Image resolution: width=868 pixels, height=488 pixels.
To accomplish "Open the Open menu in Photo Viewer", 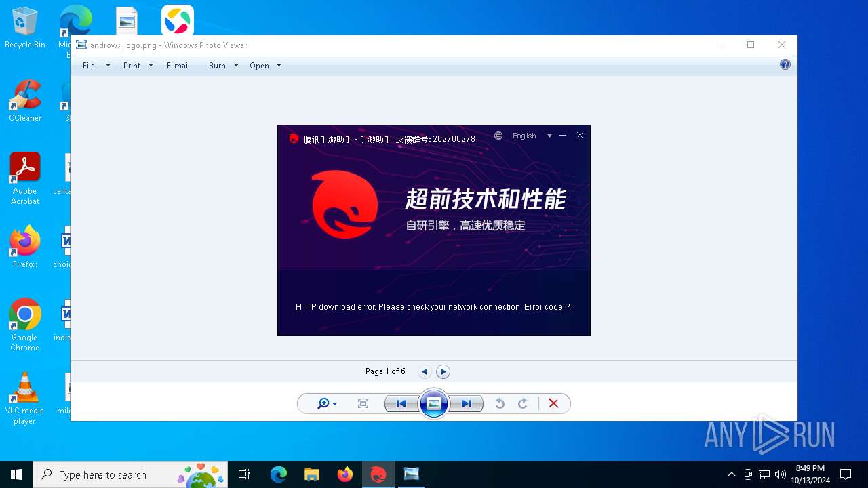I will coord(259,66).
